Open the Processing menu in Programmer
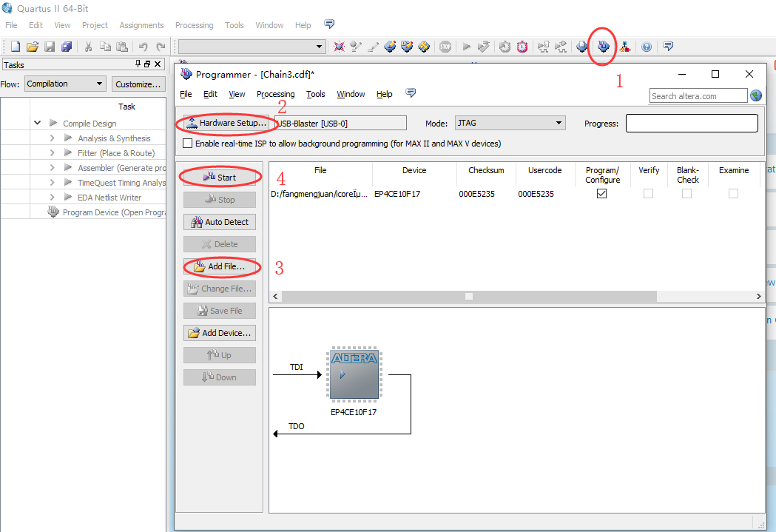This screenshot has width=776, height=532. point(275,94)
